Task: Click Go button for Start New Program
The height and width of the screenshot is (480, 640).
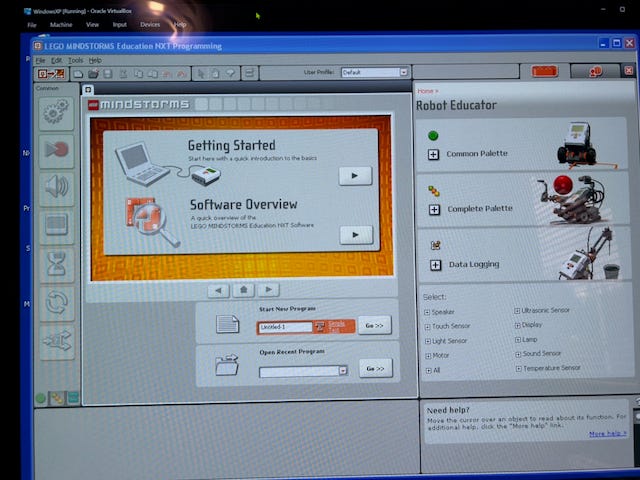Action: click(374, 325)
